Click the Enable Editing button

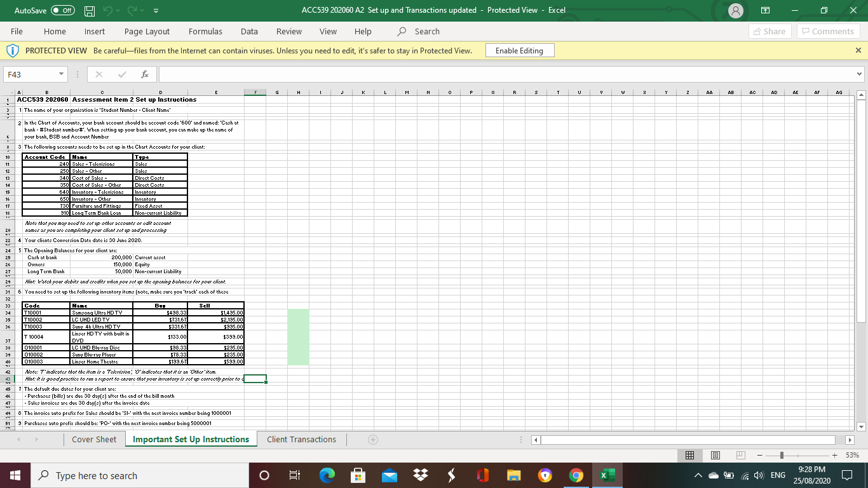click(x=519, y=50)
